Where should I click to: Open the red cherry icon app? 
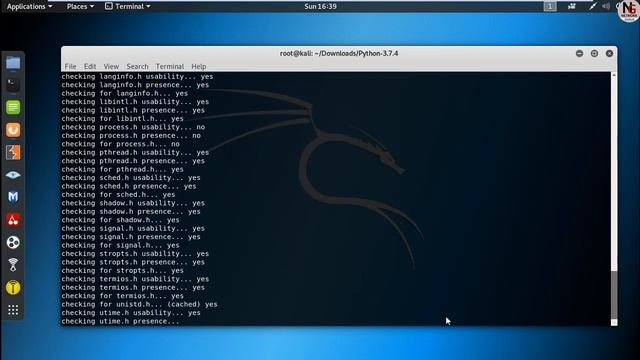[x=13, y=220]
